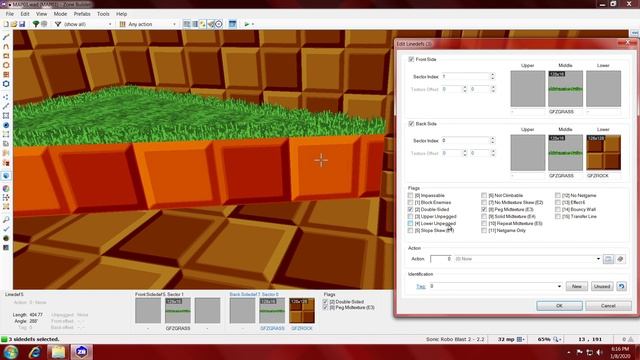Viewport: 640px width, 360px height.
Task: Open the Tools menu
Action: (103, 14)
